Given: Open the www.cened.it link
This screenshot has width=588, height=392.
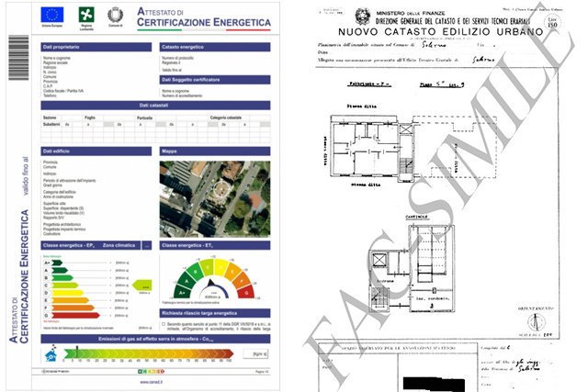Looking at the screenshot, I should pyautogui.click(x=152, y=382).
